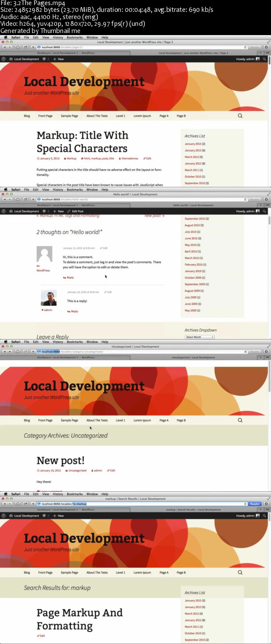Open the History menu in the Uncategorized window
The width and height of the screenshot is (271, 644).
[x=58, y=342]
